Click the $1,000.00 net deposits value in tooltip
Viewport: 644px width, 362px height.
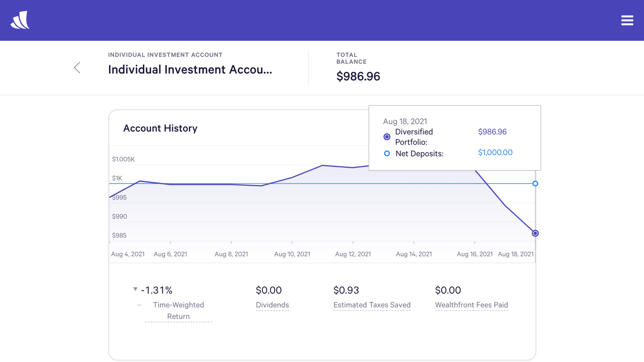pos(495,153)
